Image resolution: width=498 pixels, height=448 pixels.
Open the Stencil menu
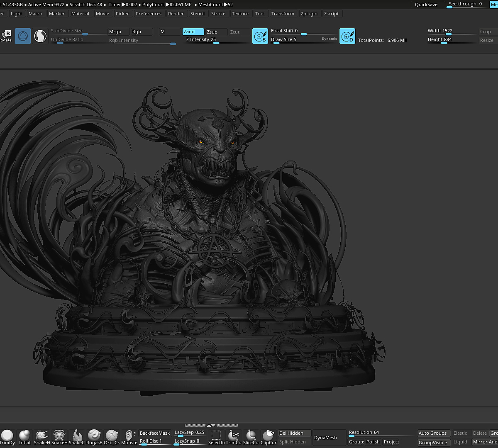coord(198,14)
